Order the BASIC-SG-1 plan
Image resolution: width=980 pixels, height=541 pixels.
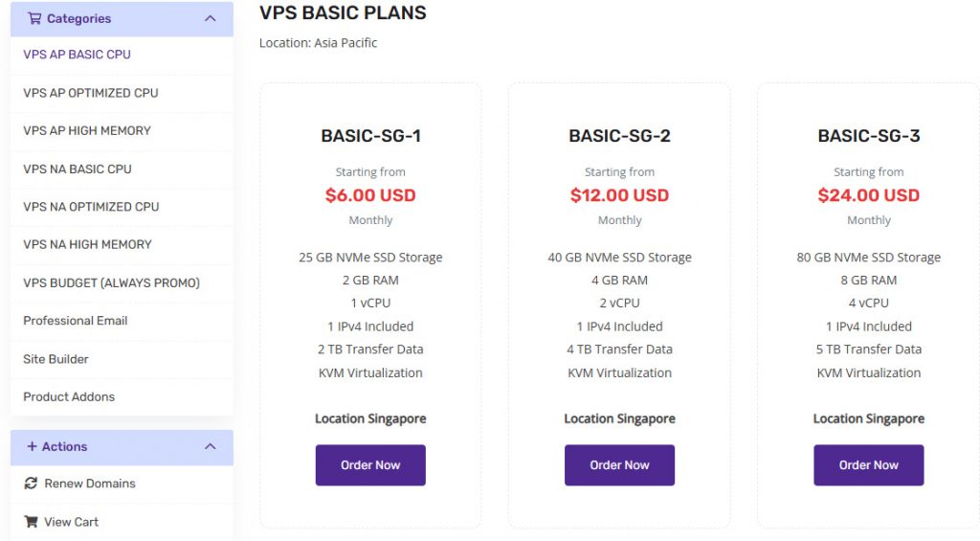370,465
